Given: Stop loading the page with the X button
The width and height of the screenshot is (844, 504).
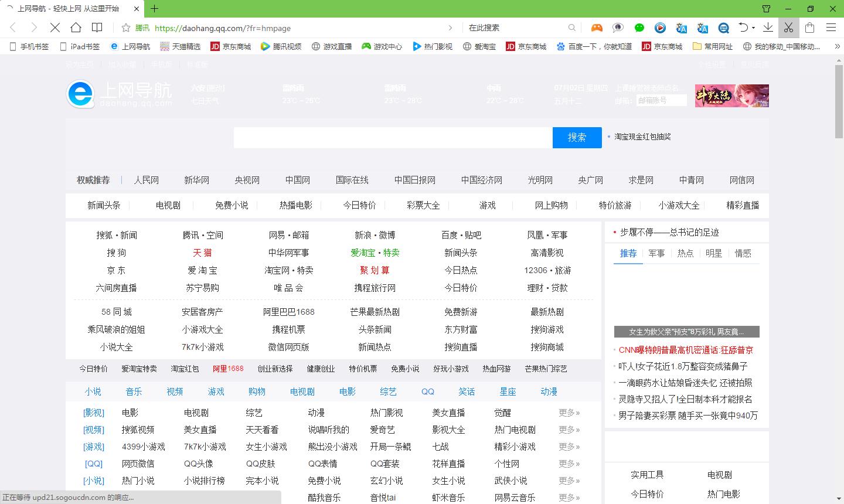Looking at the screenshot, I should 55,28.
